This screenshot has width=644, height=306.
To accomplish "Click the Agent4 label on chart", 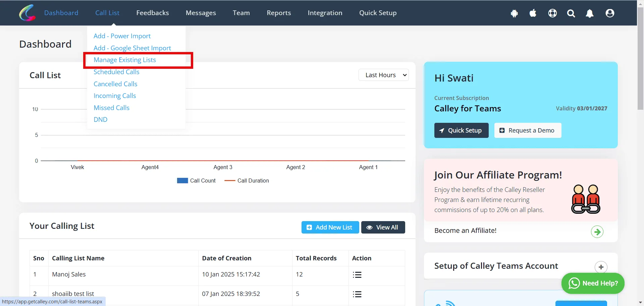I will [x=150, y=167].
